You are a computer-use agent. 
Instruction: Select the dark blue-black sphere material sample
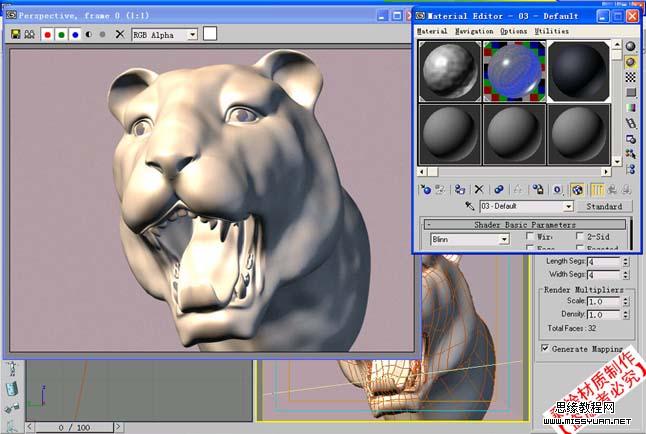tap(578, 71)
